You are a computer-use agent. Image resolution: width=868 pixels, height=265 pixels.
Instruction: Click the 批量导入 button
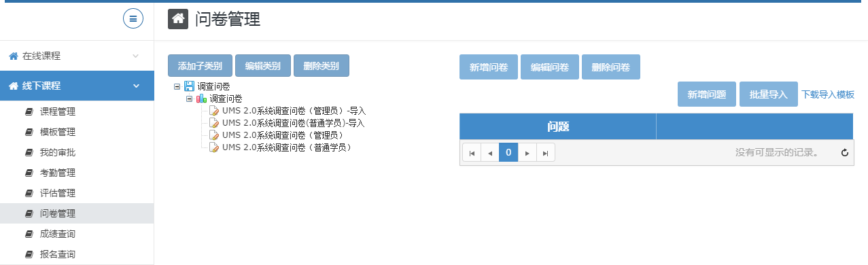pyautogui.click(x=768, y=94)
